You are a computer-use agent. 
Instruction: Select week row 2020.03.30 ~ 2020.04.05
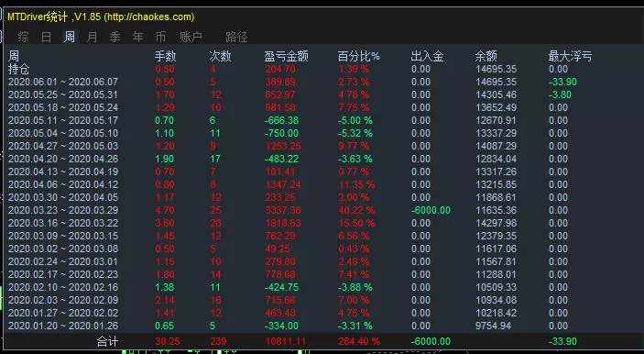click(x=63, y=197)
